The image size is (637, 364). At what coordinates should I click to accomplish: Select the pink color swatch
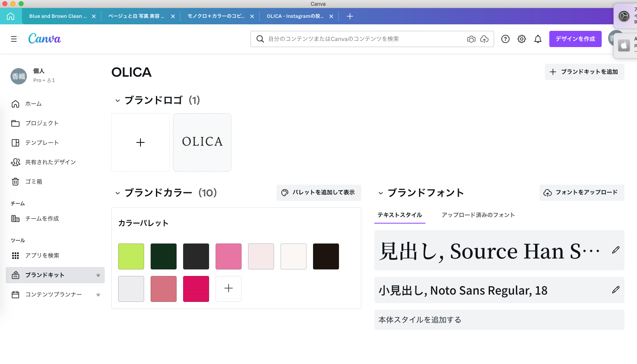point(229,256)
